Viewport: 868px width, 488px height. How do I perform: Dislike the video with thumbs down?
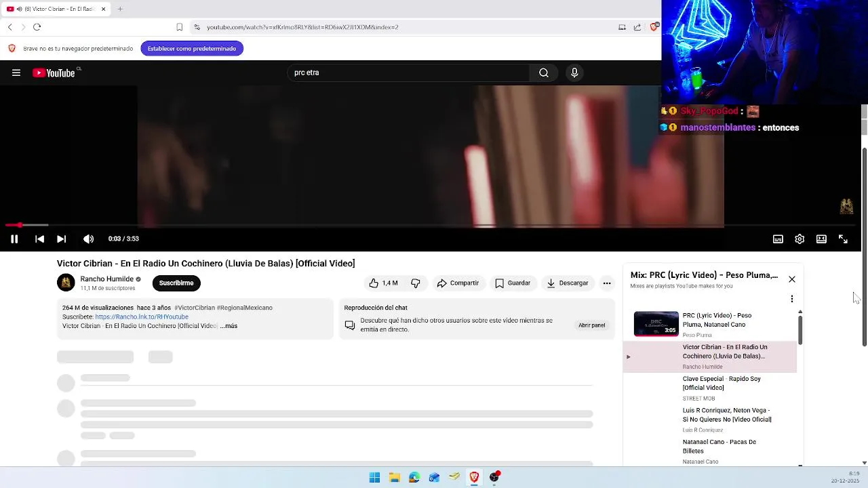click(x=416, y=283)
